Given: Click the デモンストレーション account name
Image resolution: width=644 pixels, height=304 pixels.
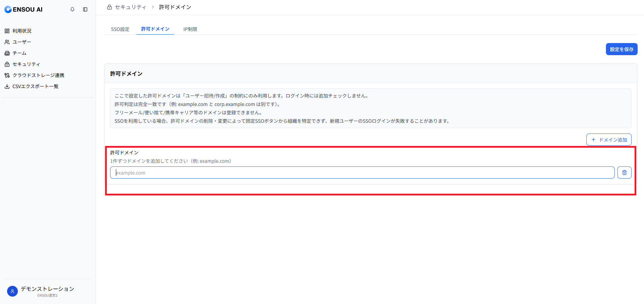Looking at the screenshot, I should (47, 289).
